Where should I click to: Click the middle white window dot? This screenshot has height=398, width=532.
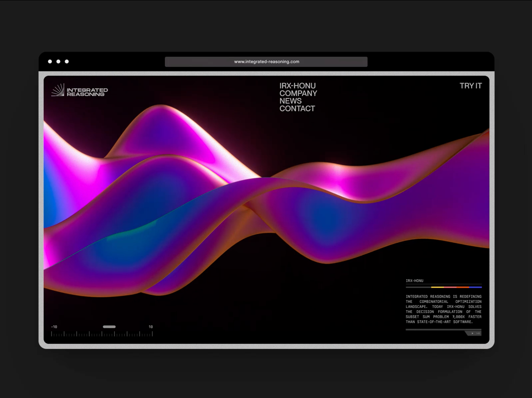coord(58,62)
